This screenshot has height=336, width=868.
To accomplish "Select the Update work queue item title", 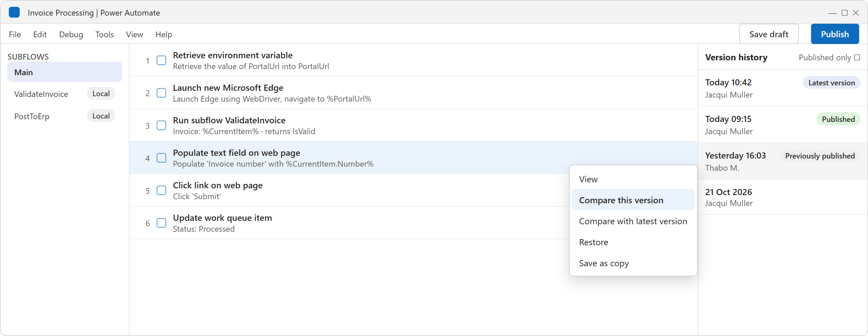I will 222,218.
